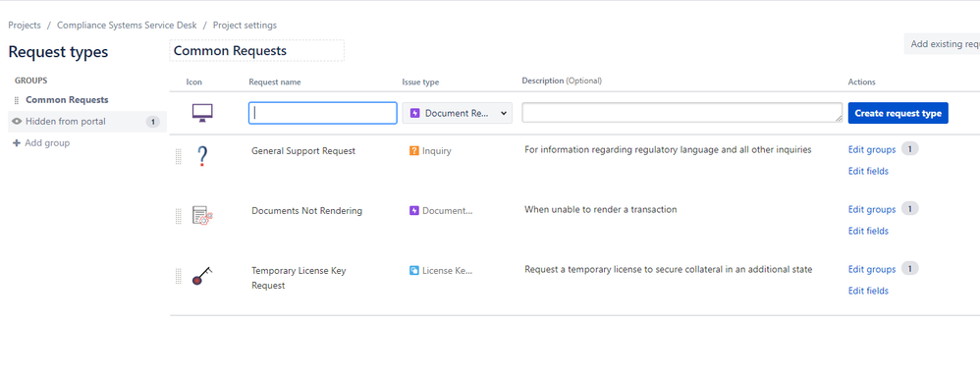This screenshot has width=980, height=378.
Task: Click the Temporary License Key Request name
Action: tap(299, 278)
